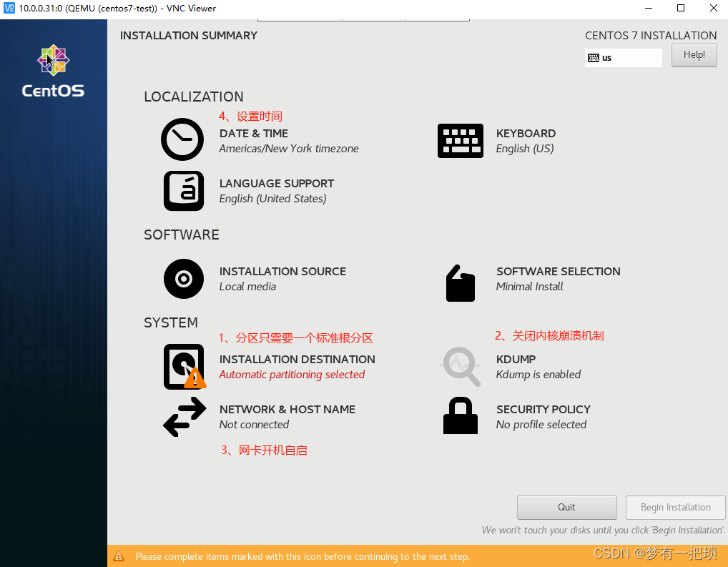Click the 'Please complete items marked' warning message
This screenshot has height=567, width=728.
coord(302,556)
